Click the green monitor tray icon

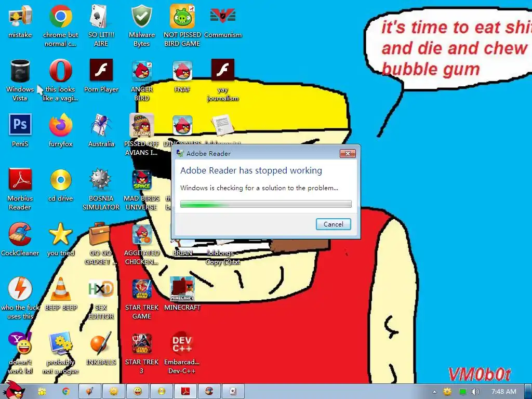coord(463,392)
